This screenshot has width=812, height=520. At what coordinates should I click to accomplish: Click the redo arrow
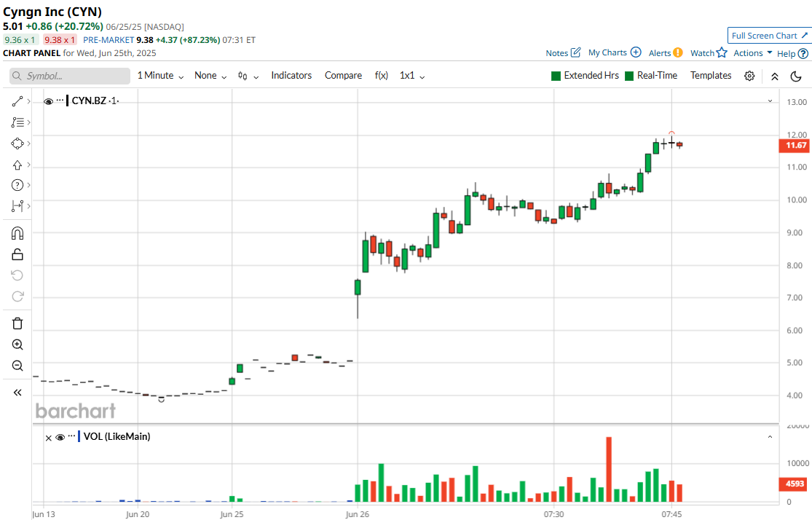[17, 296]
